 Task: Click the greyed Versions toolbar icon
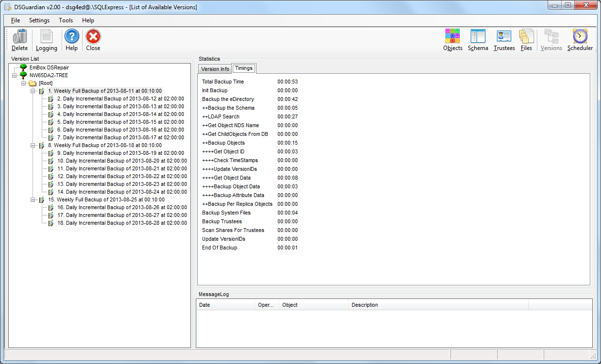pos(551,36)
